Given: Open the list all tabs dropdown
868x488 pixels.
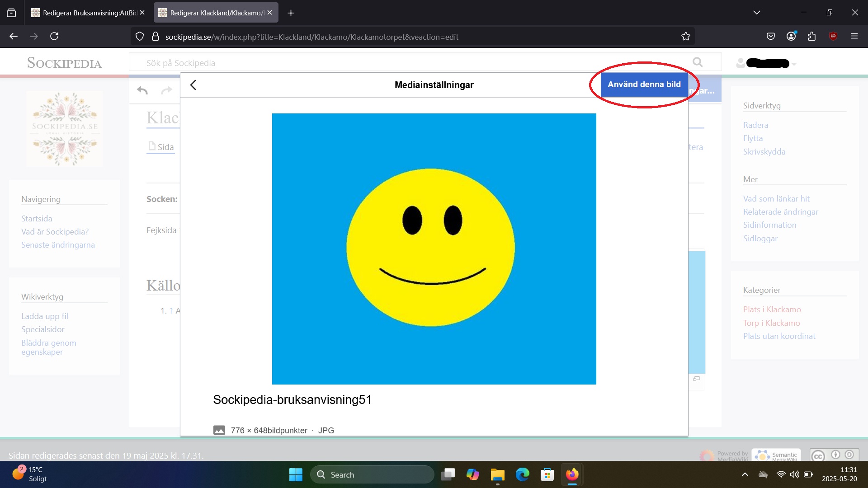Looking at the screenshot, I should (756, 13).
